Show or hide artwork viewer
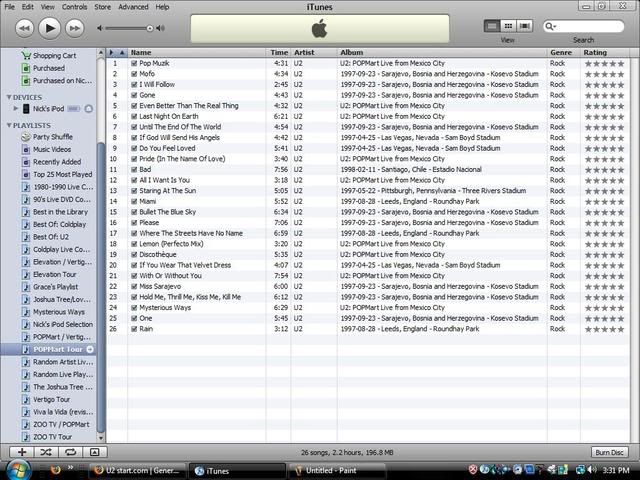The height and width of the screenshot is (480, 640). 95,452
